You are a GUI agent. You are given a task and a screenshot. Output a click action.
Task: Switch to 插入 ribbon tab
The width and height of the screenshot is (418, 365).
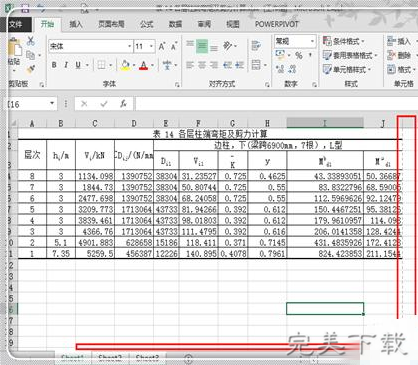[76, 24]
